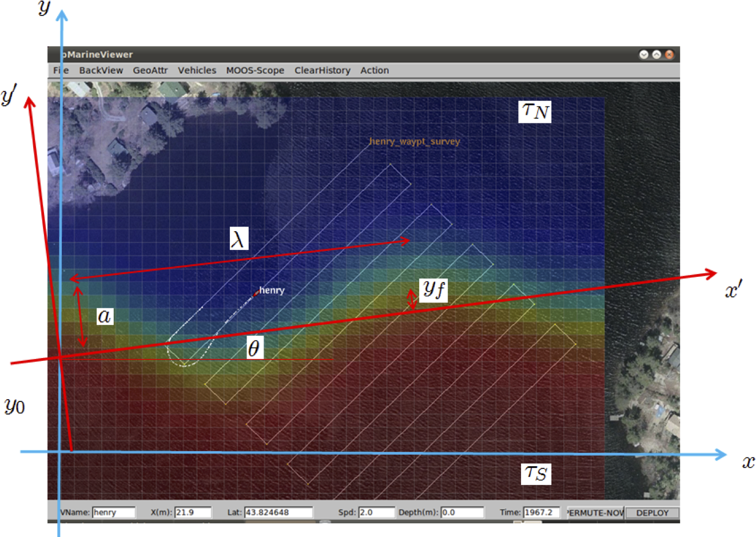
Task: Open the BackView menu
Action: click(101, 70)
